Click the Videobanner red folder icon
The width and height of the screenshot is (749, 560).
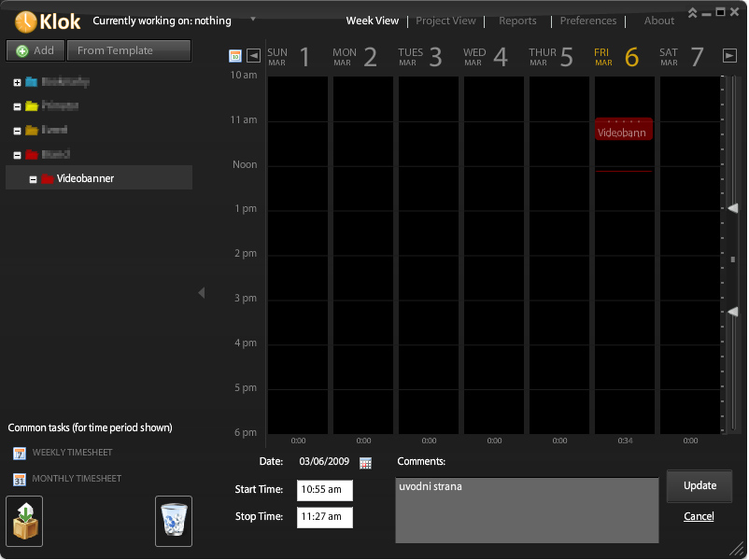[x=47, y=178]
